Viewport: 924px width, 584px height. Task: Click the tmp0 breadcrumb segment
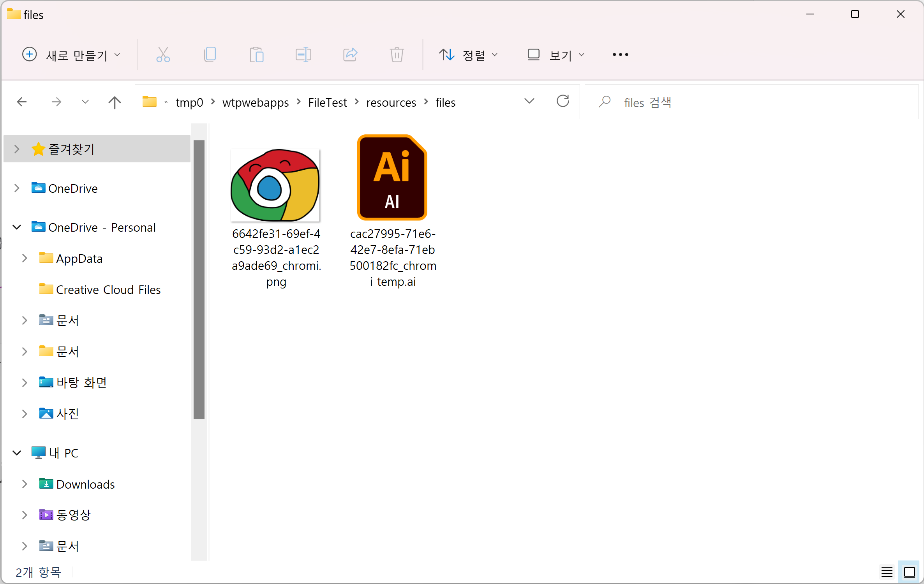pyautogui.click(x=189, y=102)
